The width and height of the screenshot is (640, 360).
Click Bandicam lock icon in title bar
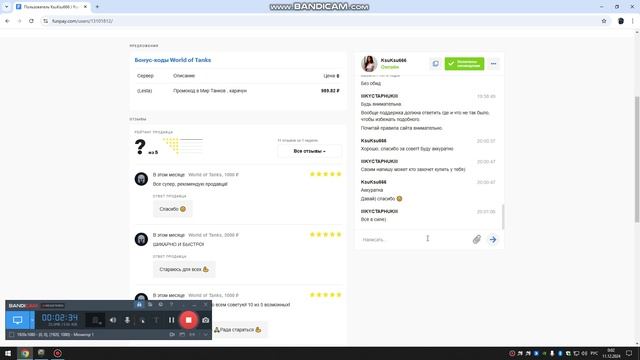pyautogui.click(x=139, y=305)
